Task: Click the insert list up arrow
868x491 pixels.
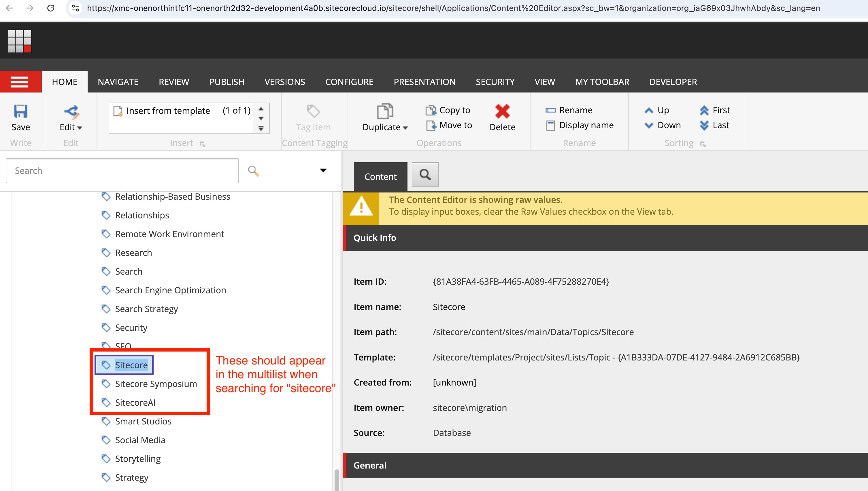Action: point(261,109)
